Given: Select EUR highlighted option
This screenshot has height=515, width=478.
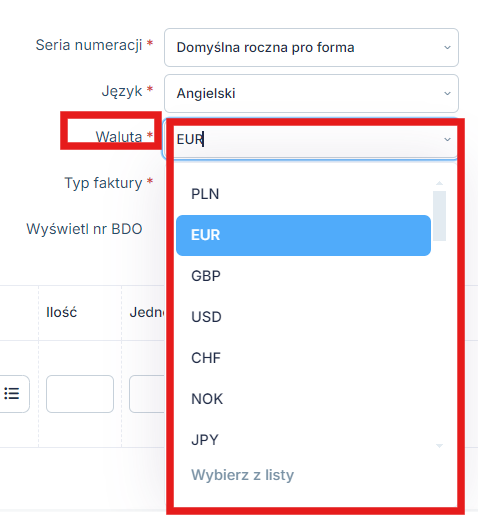Looking at the screenshot, I should click(303, 235).
